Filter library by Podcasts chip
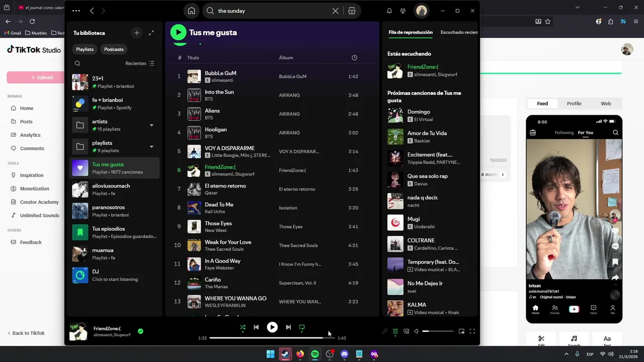Image resolution: width=644 pixels, height=362 pixels. (114, 49)
